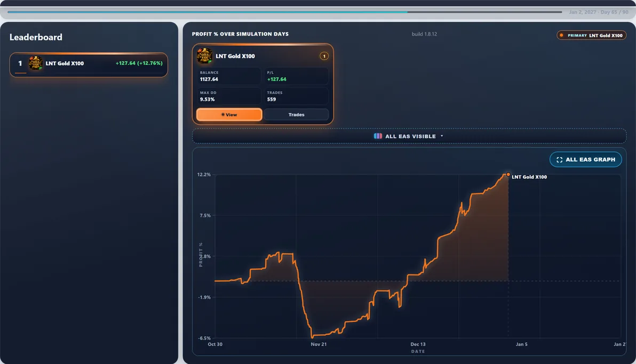
Task: Open the Trades tab on the EA card
Action: (296, 115)
